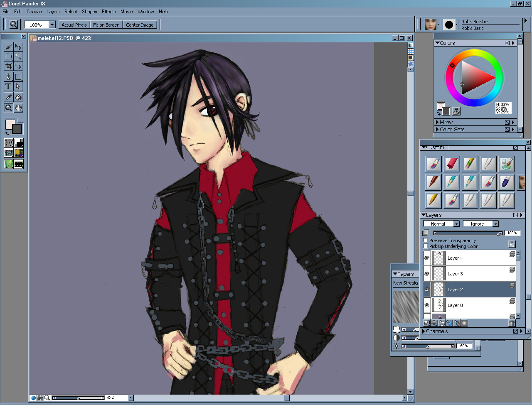Activate the Grabber hand tool
The image size is (532, 405).
click(x=18, y=108)
